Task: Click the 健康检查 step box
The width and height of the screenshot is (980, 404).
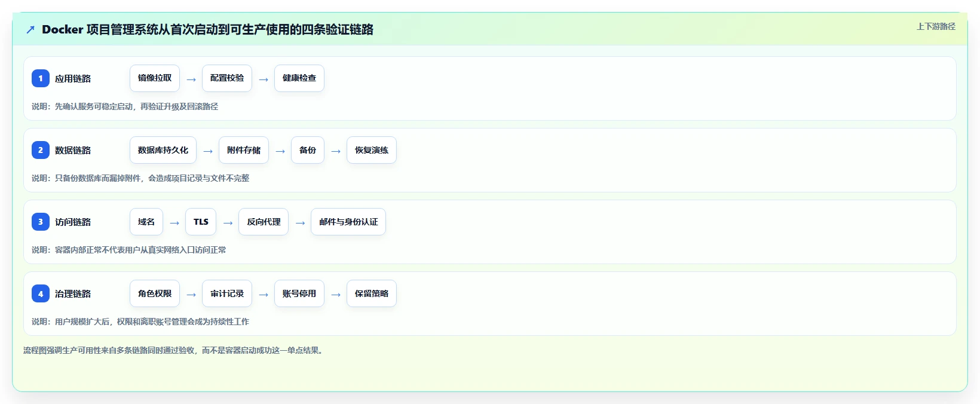Action: pos(299,78)
